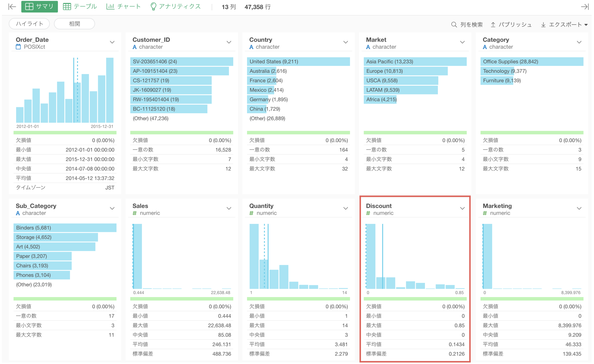Expand the Order_Date column menu chevron

click(x=112, y=42)
